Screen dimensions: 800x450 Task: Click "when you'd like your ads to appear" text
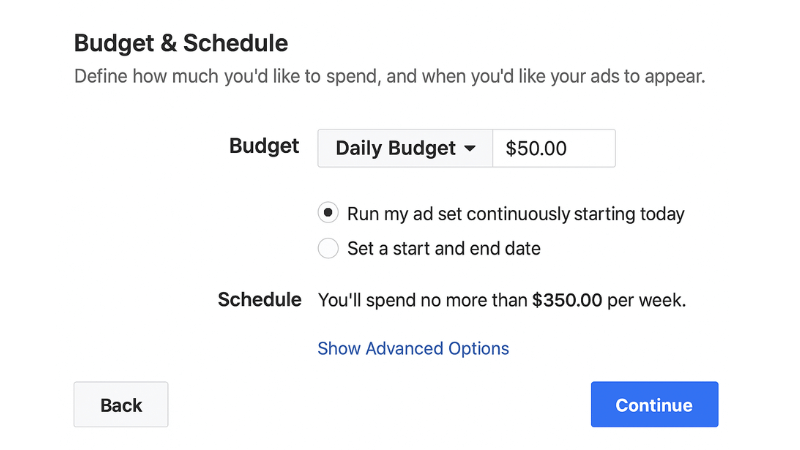(562, 76)
